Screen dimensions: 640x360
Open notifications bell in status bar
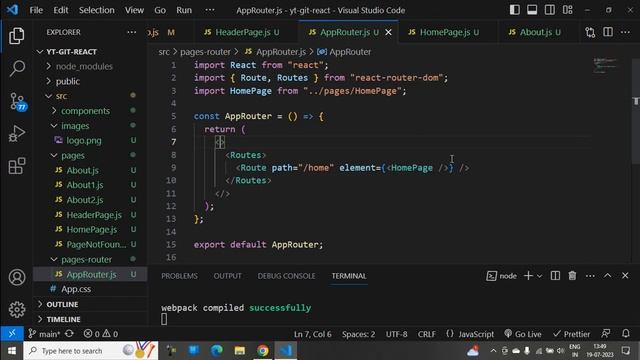click(626, 333)
